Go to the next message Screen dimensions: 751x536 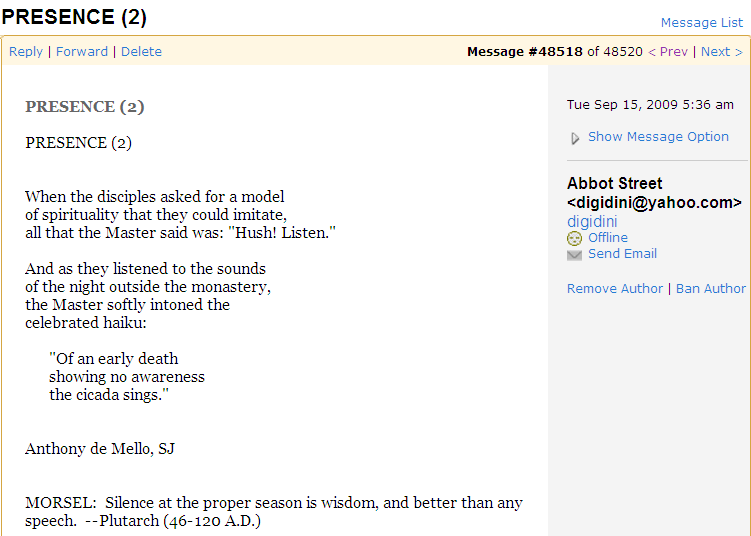[x=721, y=52]
